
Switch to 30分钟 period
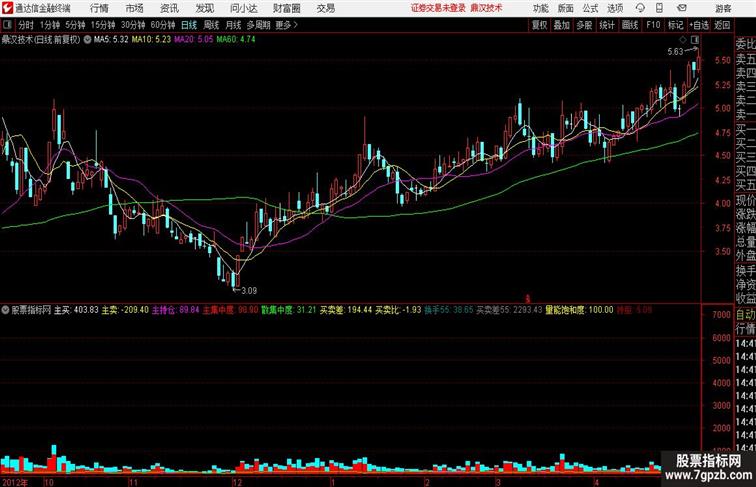pos(133,25)
